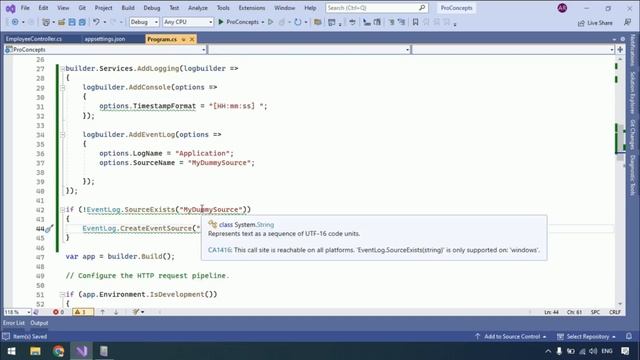Viewport: 640px width, 360px height.
Task: Open ProConcepts start target dropdown arrow
Action: tap(263, 22)
